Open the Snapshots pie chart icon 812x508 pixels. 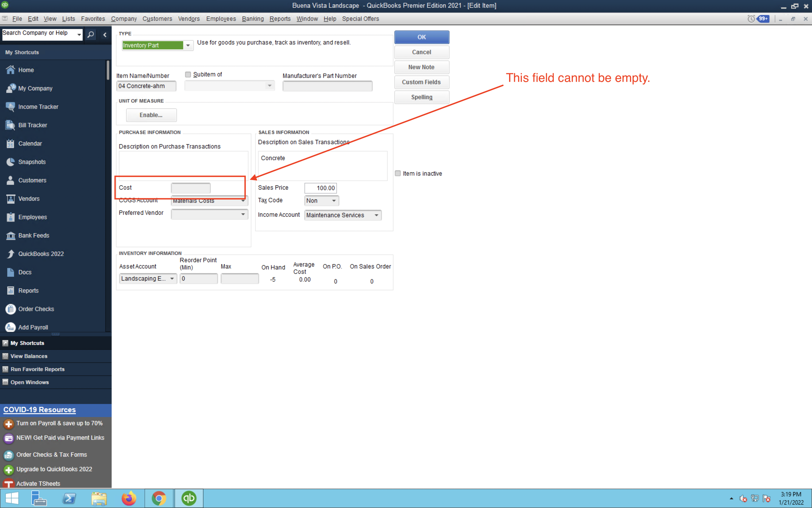10,162
